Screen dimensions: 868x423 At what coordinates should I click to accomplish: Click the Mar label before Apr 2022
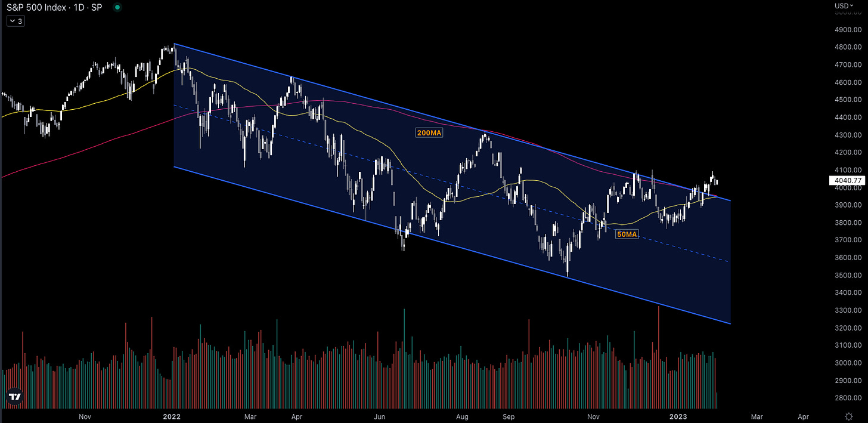click(250, 416)
